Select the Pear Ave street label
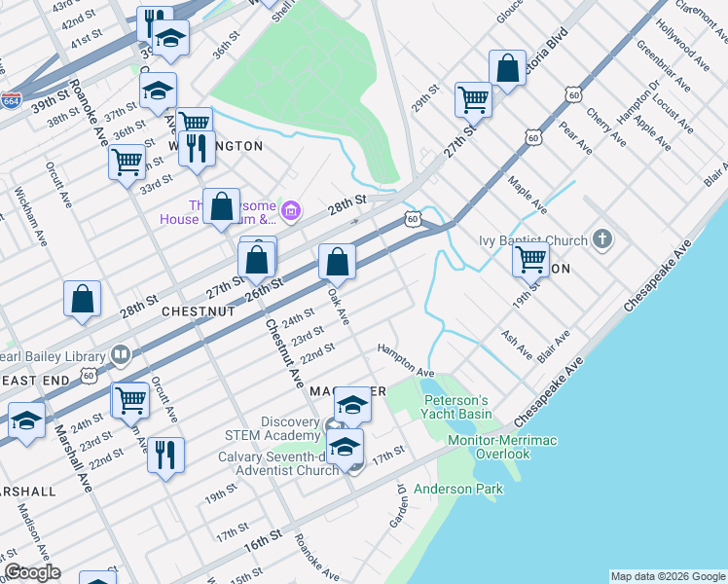The height and width of the screenshot is (584, 728). [575, 138]
